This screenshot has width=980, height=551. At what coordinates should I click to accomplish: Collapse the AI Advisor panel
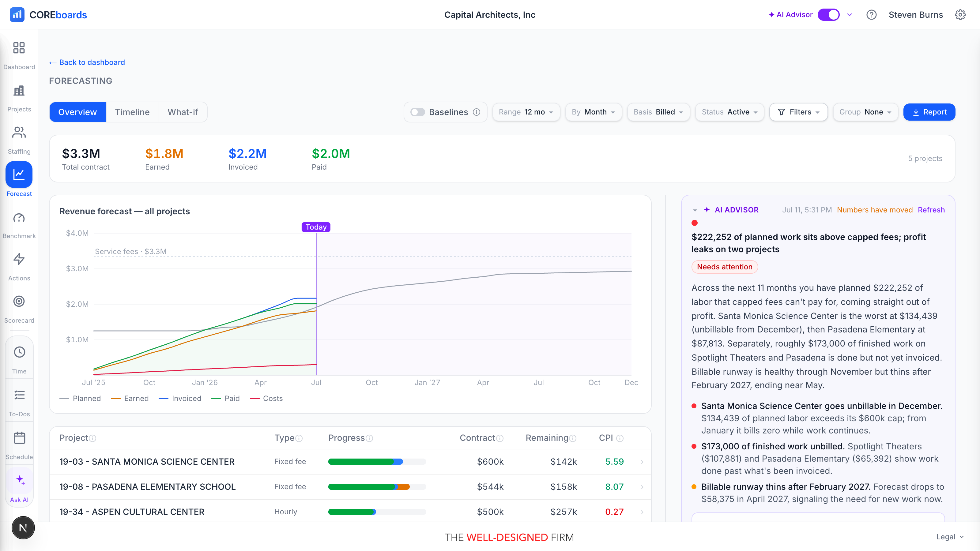[695, 210]
